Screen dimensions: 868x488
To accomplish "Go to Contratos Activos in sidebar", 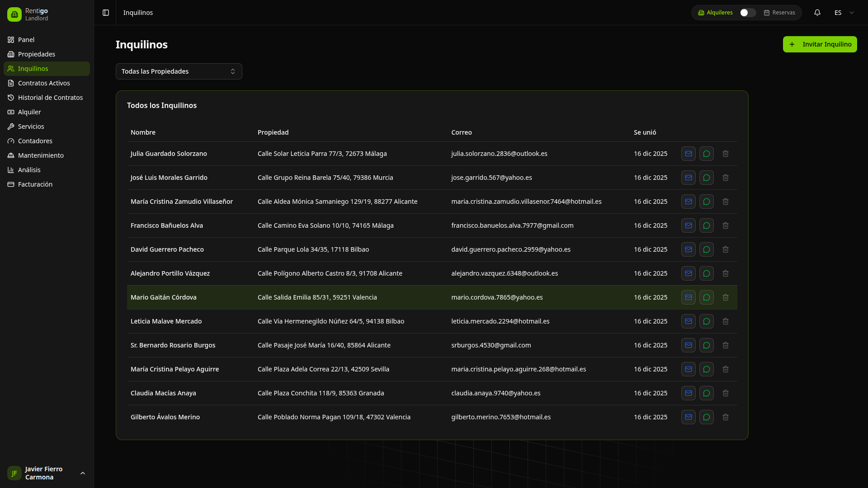I will pyautogui.click(x=44, y=83).
